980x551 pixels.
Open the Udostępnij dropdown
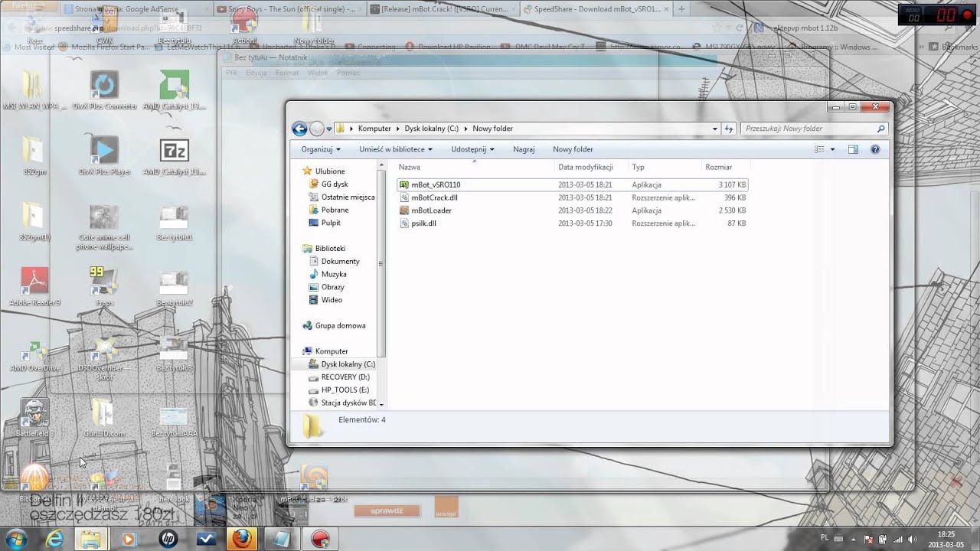472,149
